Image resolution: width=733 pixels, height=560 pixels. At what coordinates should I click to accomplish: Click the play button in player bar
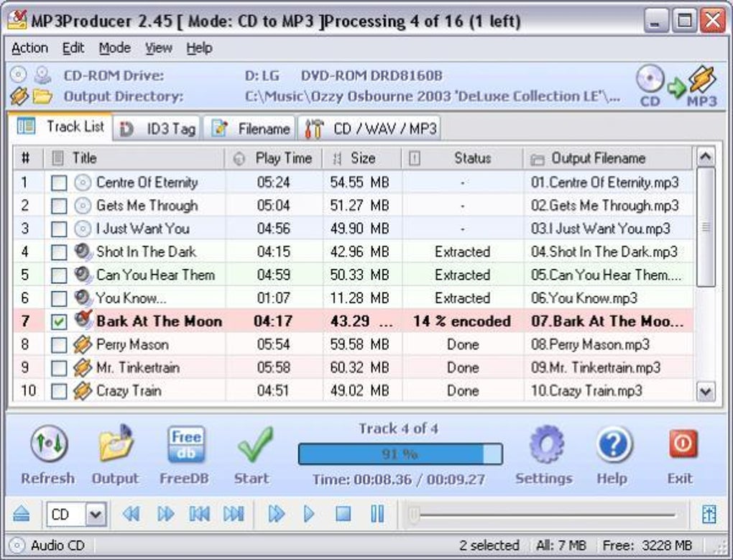tap(309, 514)
